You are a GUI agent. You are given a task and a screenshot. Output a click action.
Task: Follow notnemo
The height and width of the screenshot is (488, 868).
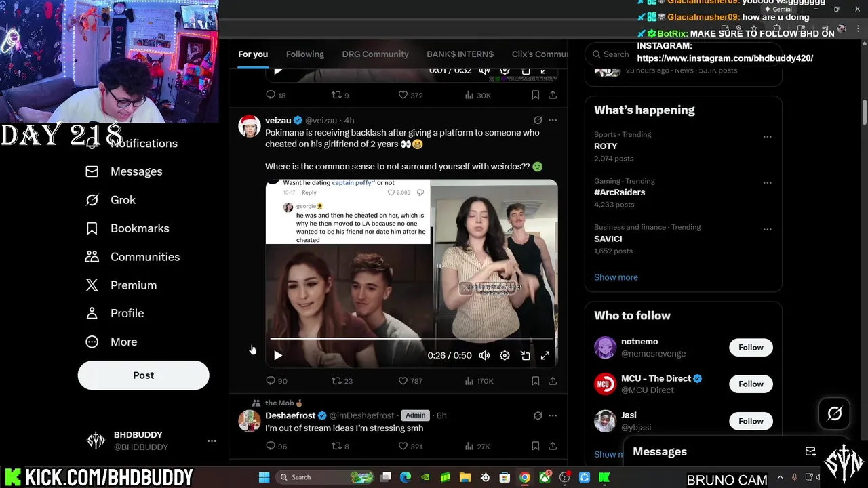751,348
